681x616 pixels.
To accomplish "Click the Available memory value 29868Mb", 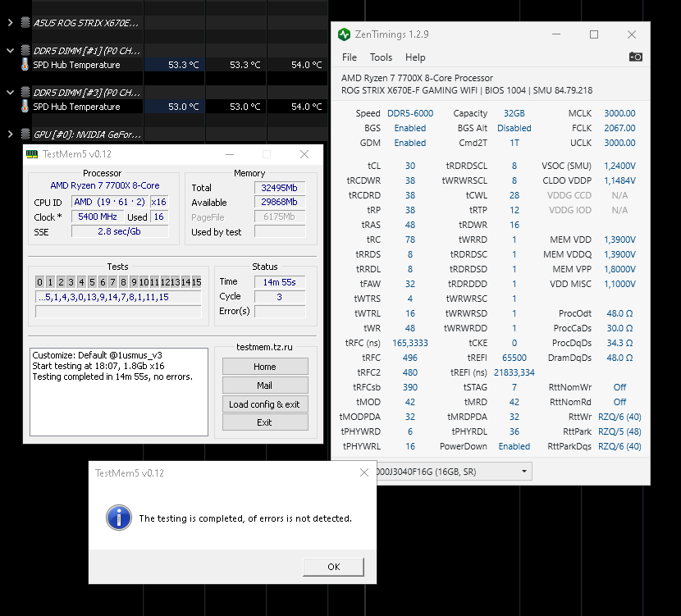I will coord(279,202).
